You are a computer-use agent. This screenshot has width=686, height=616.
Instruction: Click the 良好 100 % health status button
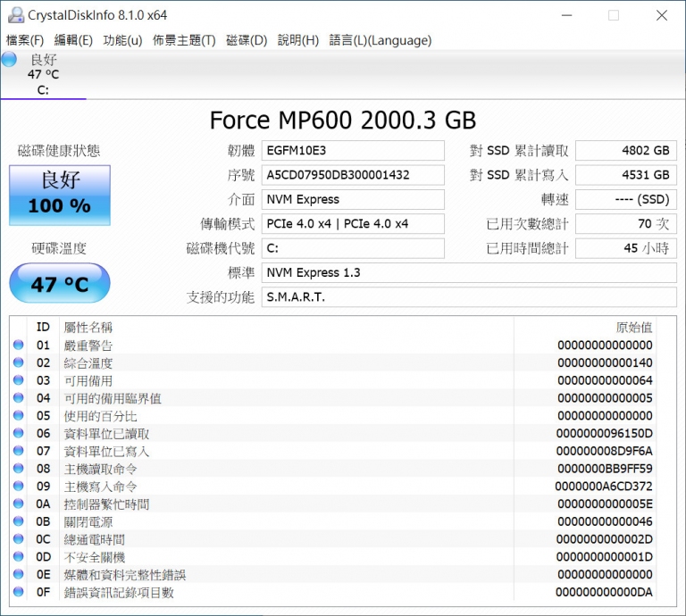[x=60, y=195]
